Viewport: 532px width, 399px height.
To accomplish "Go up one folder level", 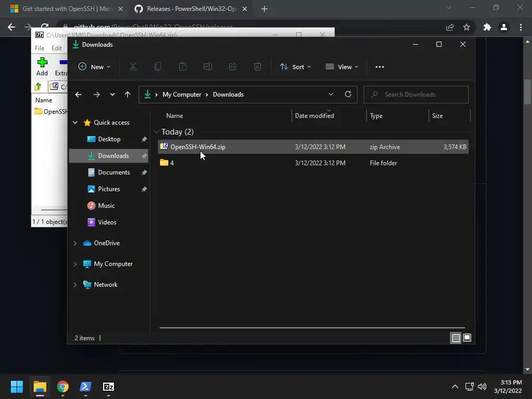I will [x=128, y=95].
